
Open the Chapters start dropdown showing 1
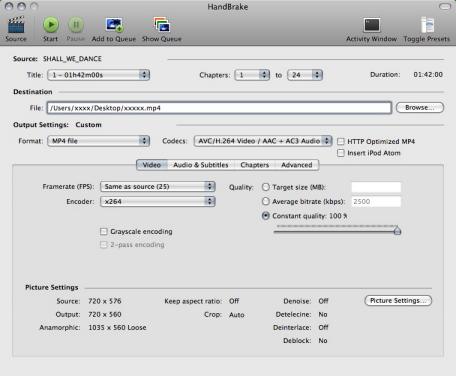[x=252, y=75]
